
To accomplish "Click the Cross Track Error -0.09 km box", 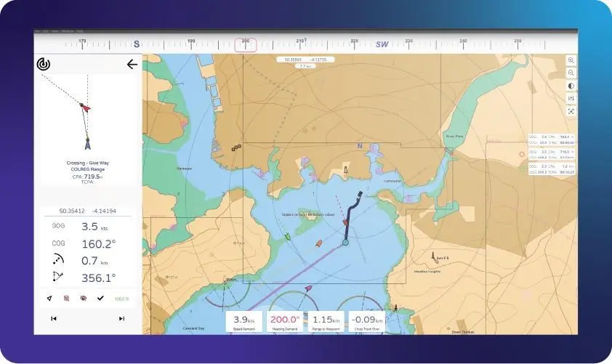I will click(367, 322).
